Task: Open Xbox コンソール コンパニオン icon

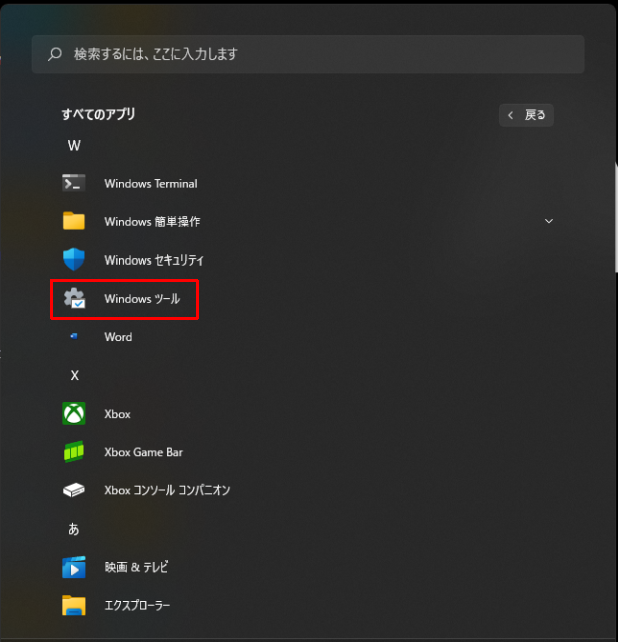Action: tap(74, 490)
